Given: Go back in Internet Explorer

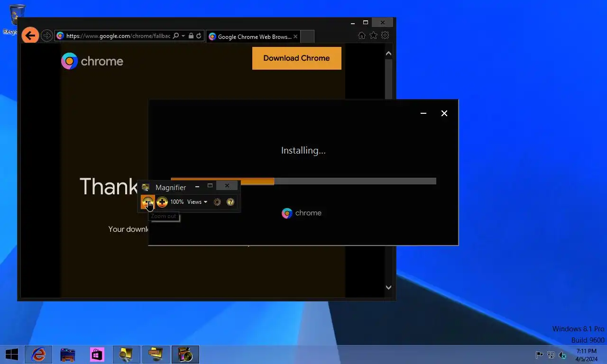Looking at the screenshot, I should click(x=30, y=35).
